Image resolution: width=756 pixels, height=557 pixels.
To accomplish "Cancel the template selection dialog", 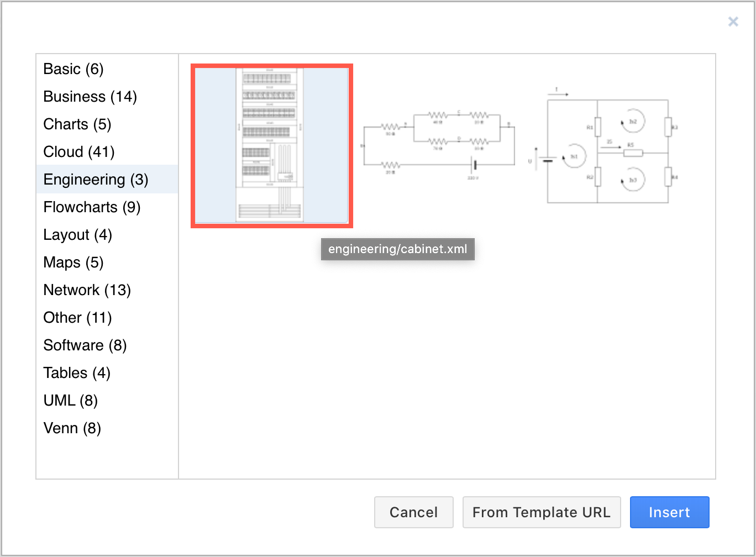I will [x=413, y=512].
